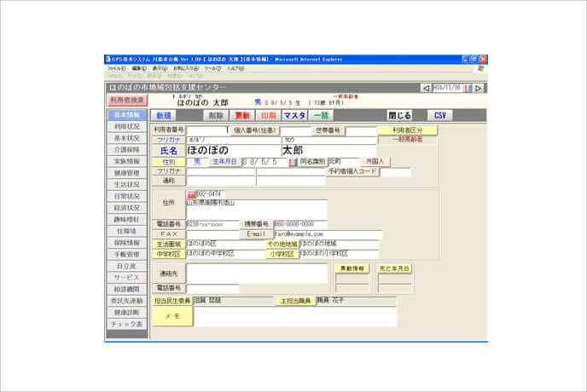Open the ツール menu

[x=212, y=69]
